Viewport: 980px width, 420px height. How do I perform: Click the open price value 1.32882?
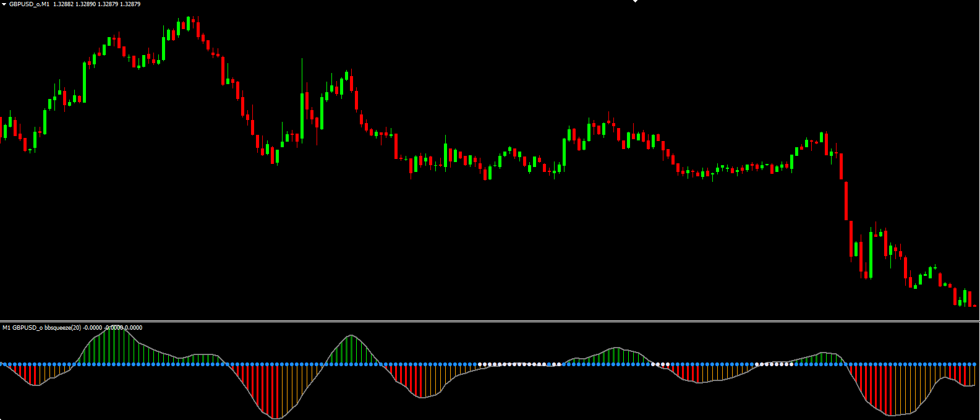64,4
